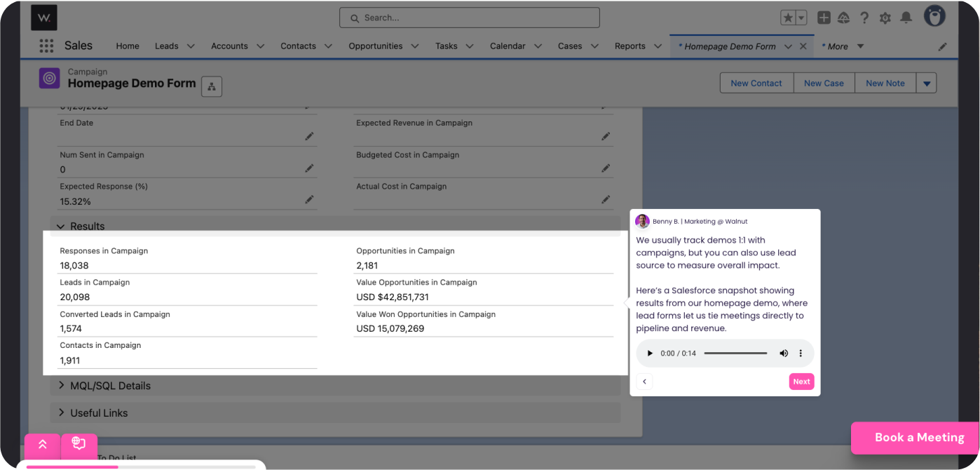Click the favorites star icon
Viewport: 980px width, 470px height.
(788, 18)
